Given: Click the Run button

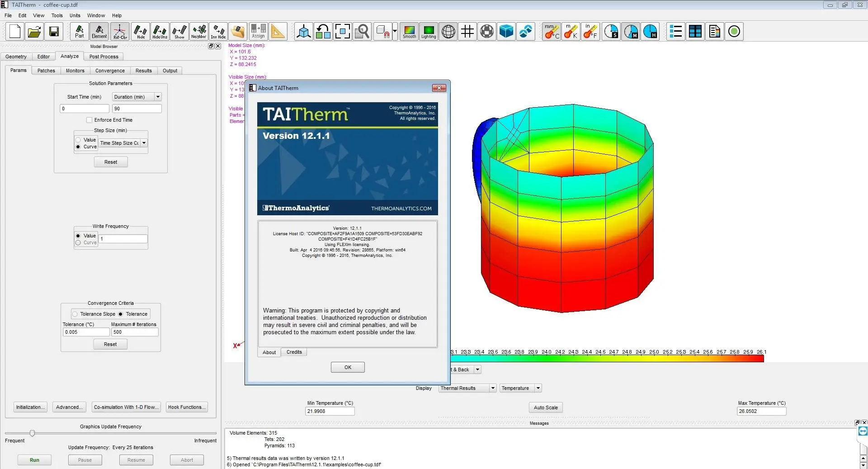Looking at the screenshot, I should click(34, 460).
